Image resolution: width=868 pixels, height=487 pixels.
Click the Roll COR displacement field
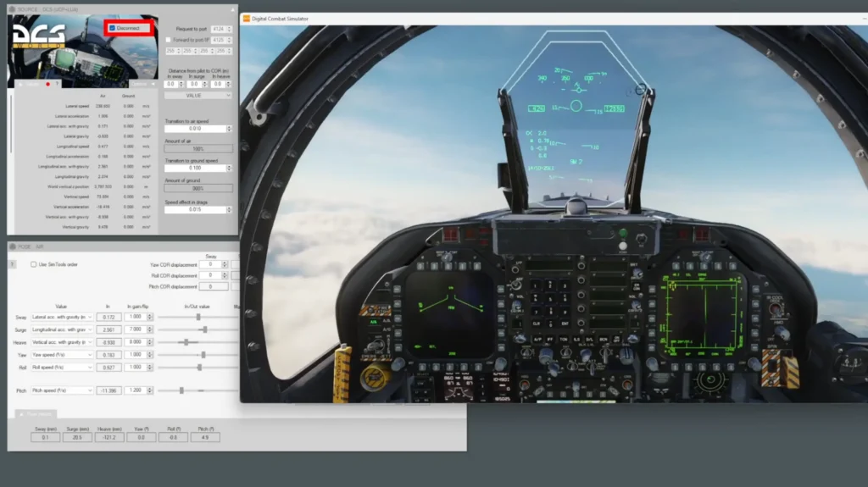[214, 275]
